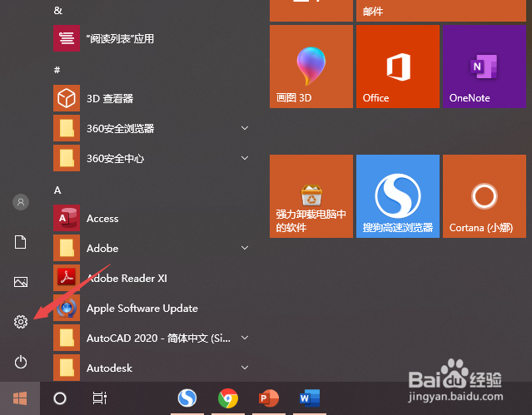This screenshot has height=415, width=532.
Task: Open PowerPoint from the taskbar
Action: [x=269, y=398]
